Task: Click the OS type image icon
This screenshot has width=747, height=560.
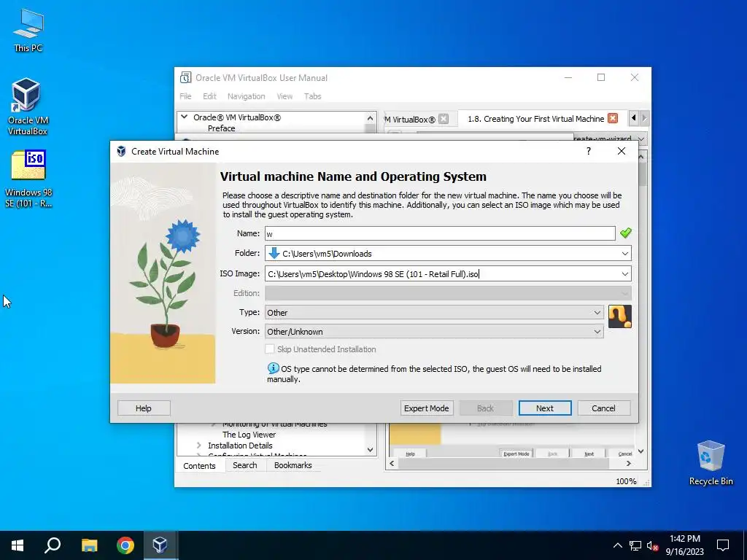Action: coord(620,316)
